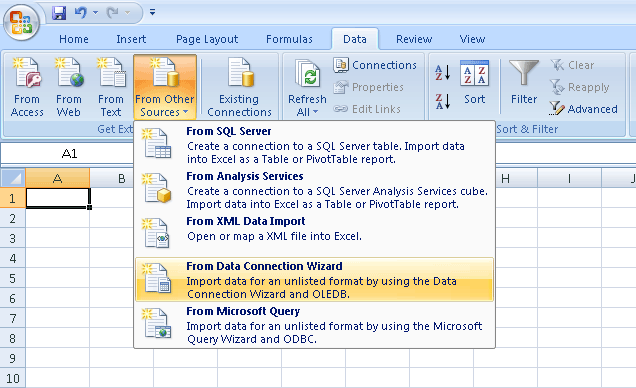Open the View tab
This screenshot has width=636, height=388.
point(472,39)
